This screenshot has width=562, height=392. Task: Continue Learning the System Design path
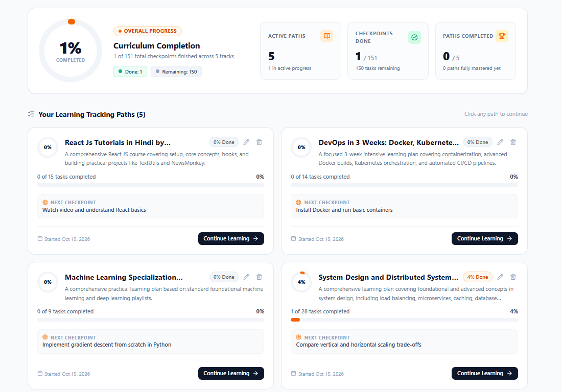[484, 374]
